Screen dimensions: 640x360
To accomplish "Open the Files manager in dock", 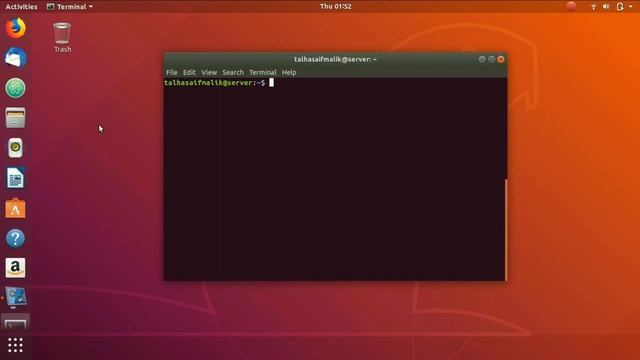I will tap(16, 118).
